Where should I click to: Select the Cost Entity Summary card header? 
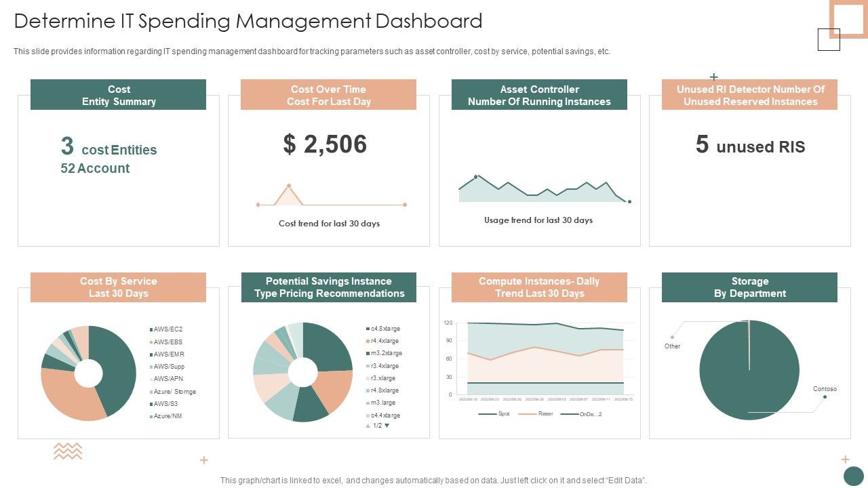coord(118,95)
